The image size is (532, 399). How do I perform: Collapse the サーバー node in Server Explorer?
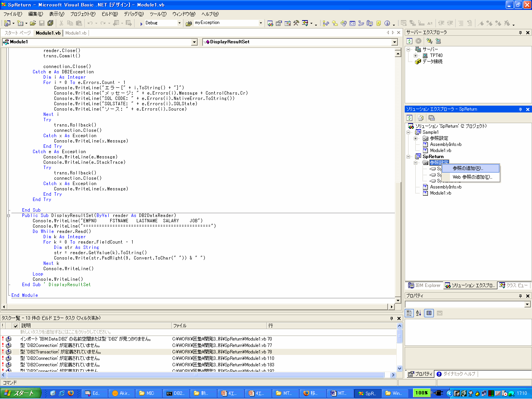[408, 49]
